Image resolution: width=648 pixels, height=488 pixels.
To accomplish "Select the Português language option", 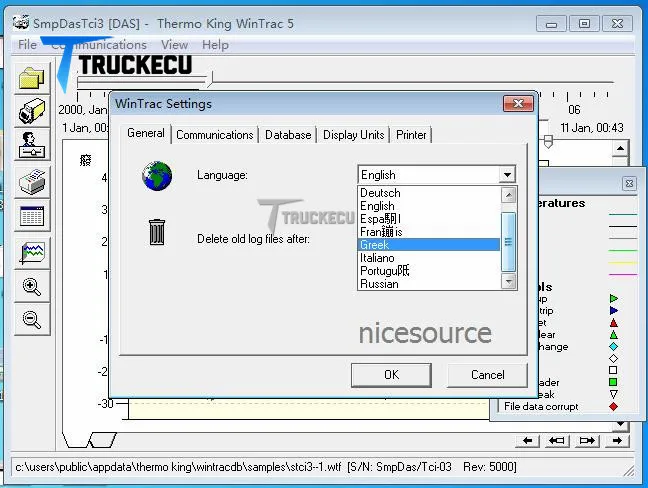I will 429,271.
